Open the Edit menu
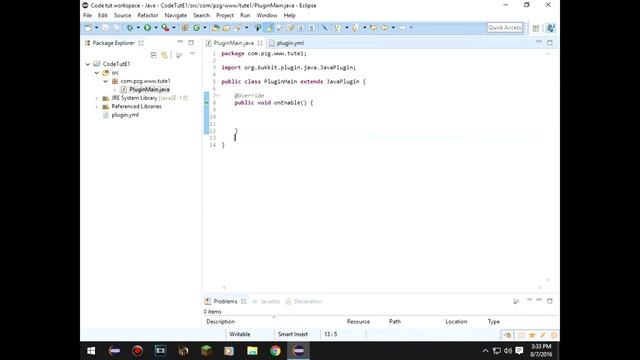Image resolution: width=640 pixels, height=360 pixels. pos(102,16)
